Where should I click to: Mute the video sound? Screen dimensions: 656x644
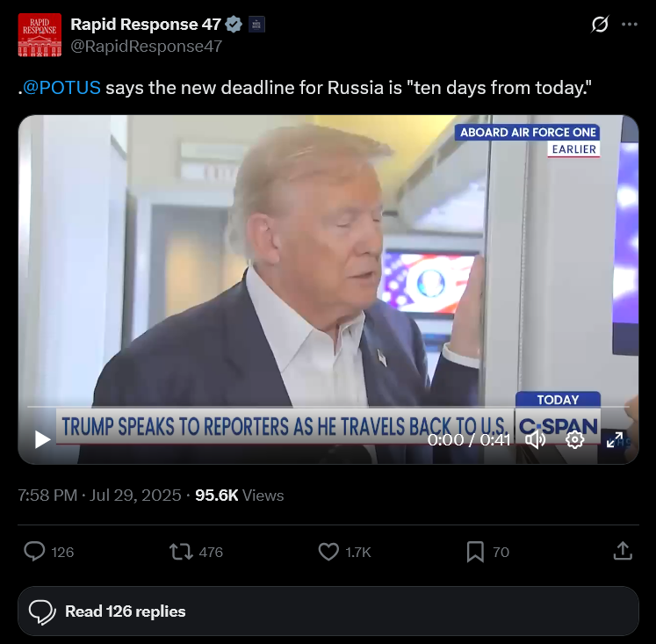[535, 440]
